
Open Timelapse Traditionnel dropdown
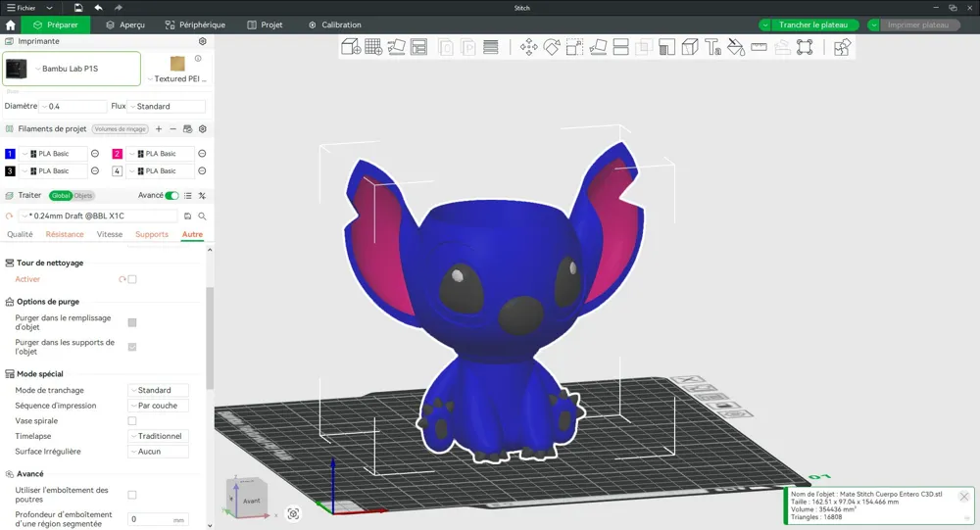tap(158, 436)
